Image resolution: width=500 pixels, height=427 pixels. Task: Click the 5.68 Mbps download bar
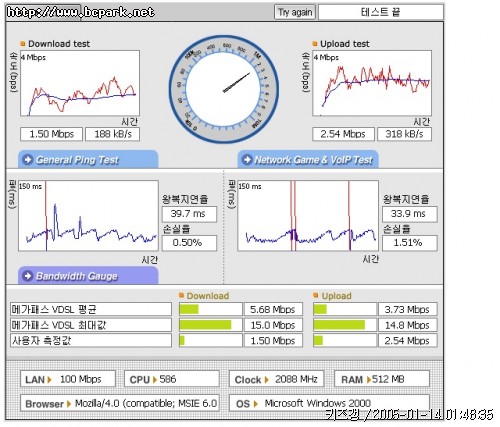pos(211,309)
